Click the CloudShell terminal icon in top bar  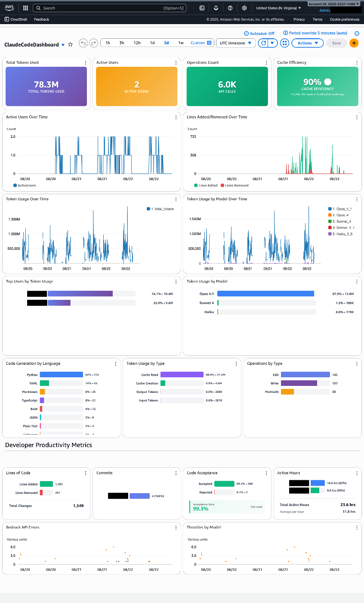[202, 8]
